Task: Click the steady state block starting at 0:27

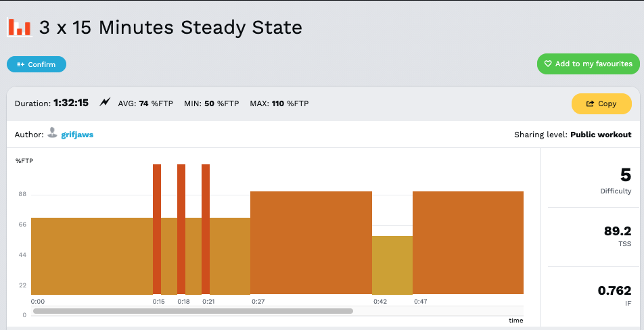Action: [x=311, y=243]
